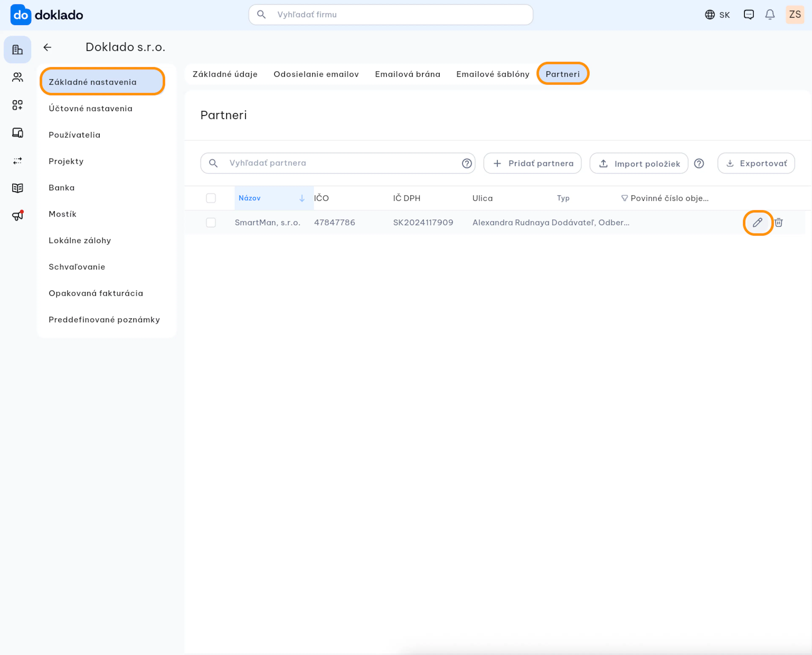
Task: Click the Doklado logo
Action: coord(46,15)
